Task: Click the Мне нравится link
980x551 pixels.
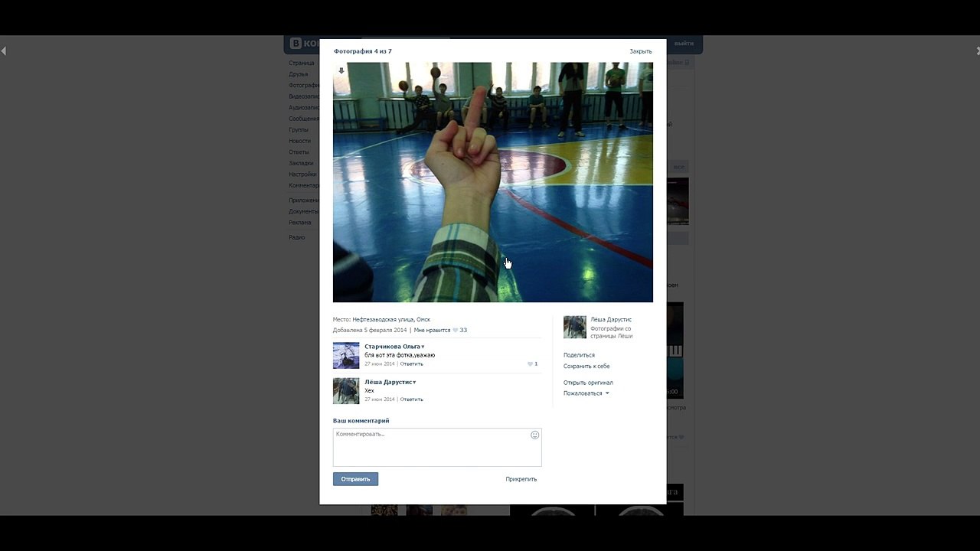Action: click(x=432, y=330)
